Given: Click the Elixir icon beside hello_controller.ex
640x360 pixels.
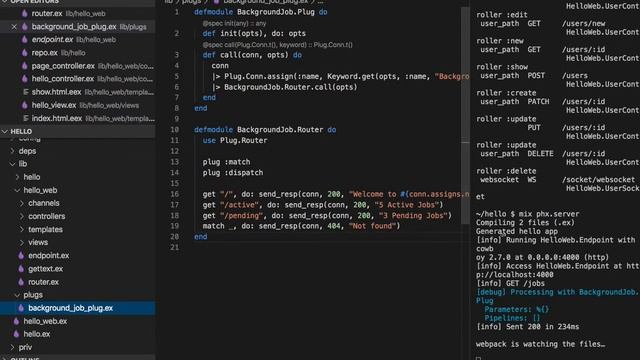Looking at the screenshot, I should (x=24, y=79).
